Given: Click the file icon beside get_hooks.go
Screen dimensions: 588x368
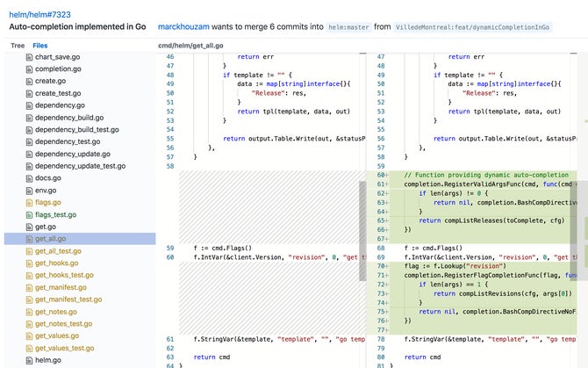Looking at the screenshot, I should pos(29,263).
